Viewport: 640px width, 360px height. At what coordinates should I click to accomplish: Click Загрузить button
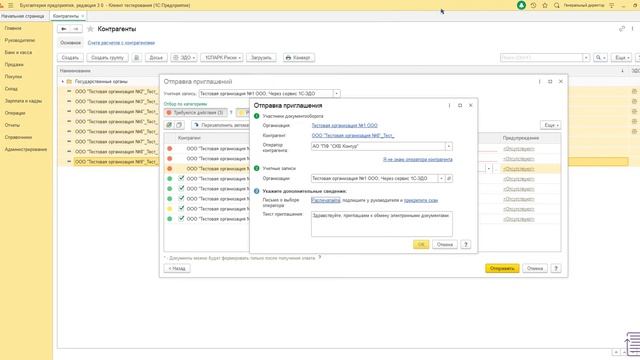pos(261,58)
